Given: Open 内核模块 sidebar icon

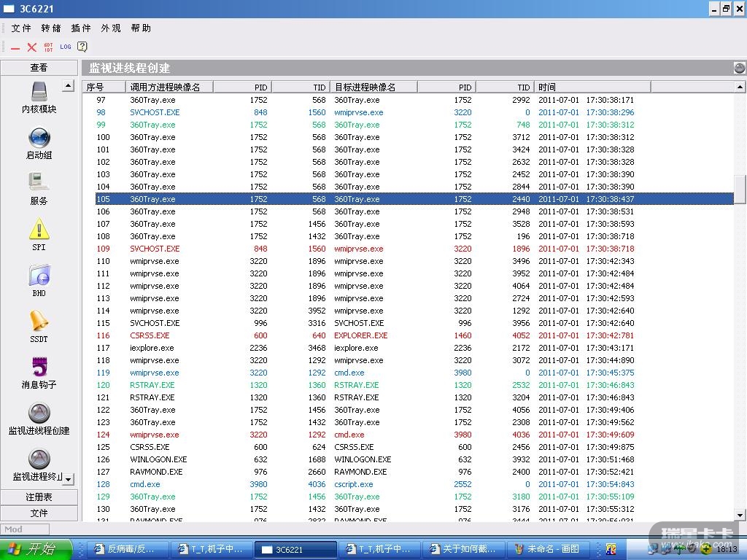Looking at the screenshot, I should [39, 97].
